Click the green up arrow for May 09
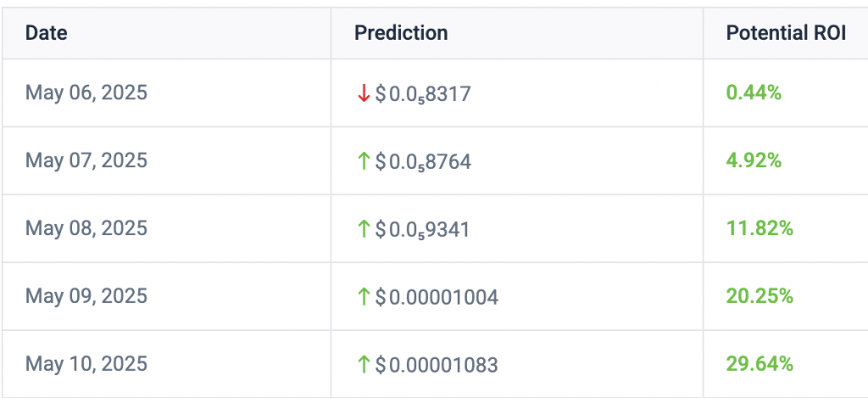 [x=363, y=297]
